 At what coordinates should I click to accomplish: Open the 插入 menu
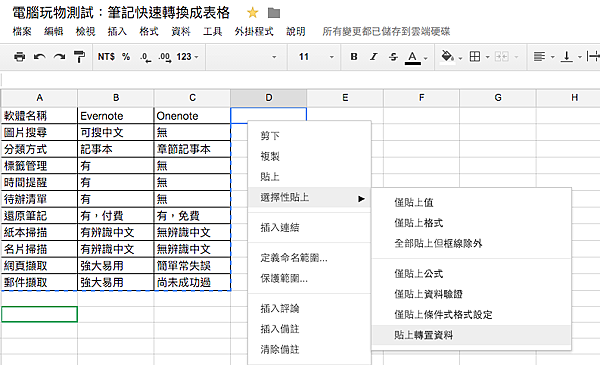[117, 31]
